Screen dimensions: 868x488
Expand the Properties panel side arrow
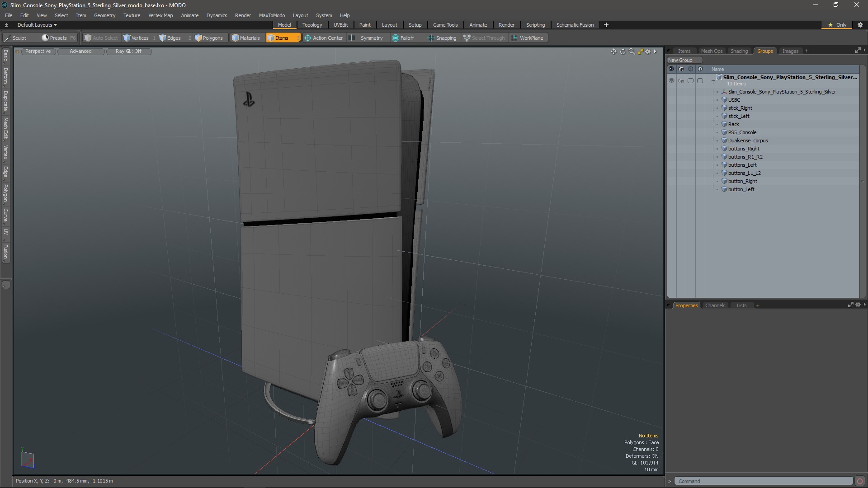(864, 305)
